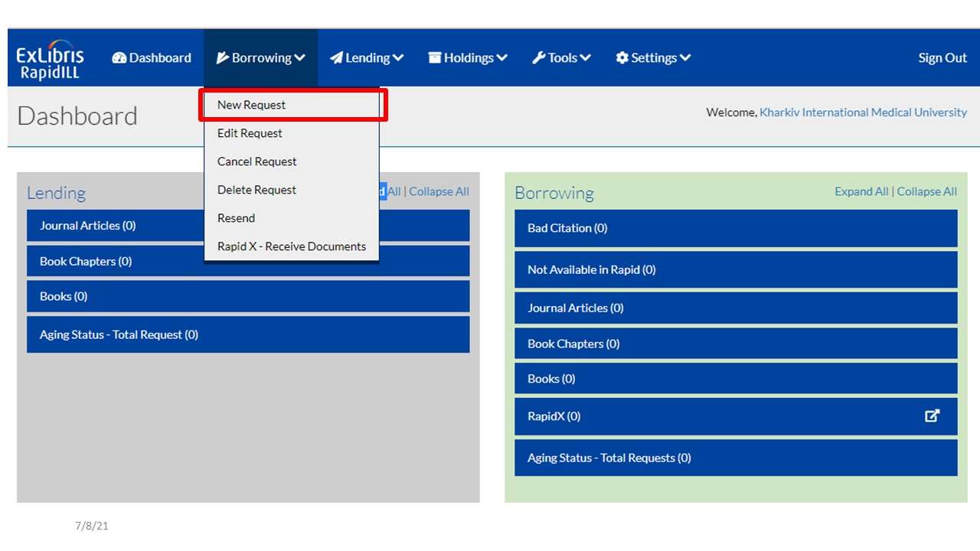Collapse the Borrowing menu chevron

[x=299, y=58]
